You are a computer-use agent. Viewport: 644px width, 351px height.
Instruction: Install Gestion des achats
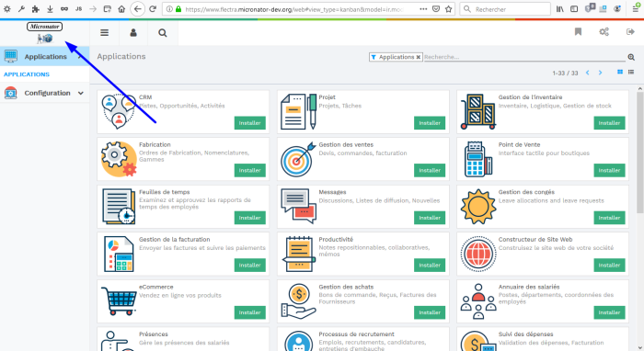[430, 312]
